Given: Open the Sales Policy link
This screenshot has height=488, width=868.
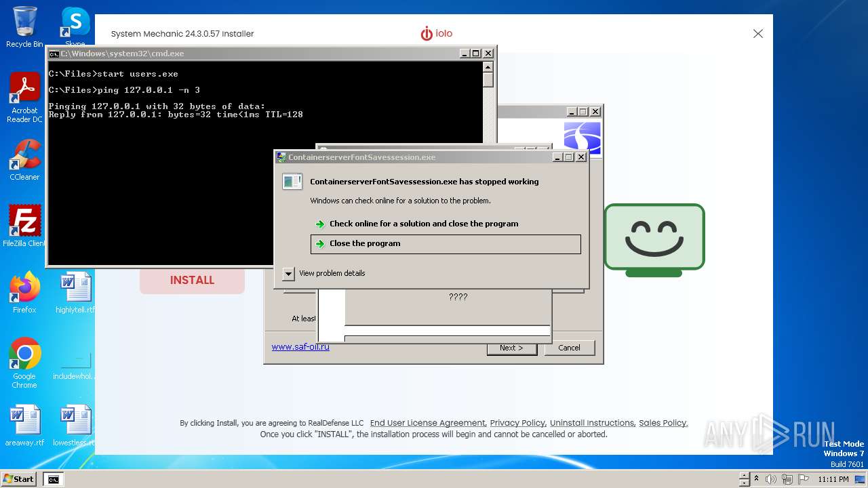Looking at the screenshot, I should point(663,423).
